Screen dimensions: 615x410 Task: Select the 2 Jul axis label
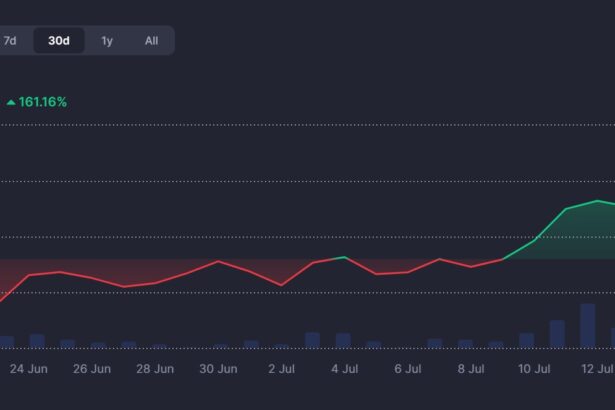[281, 369]
